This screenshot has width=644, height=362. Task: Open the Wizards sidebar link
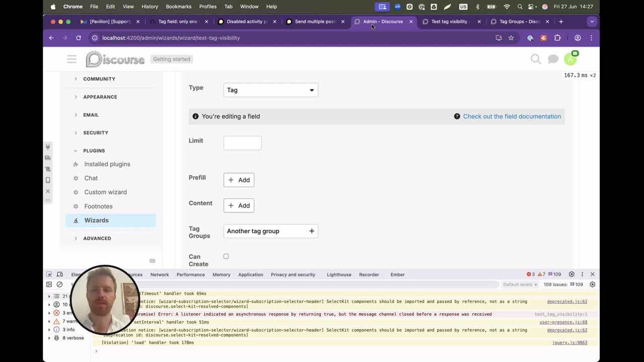pos(111,220)
